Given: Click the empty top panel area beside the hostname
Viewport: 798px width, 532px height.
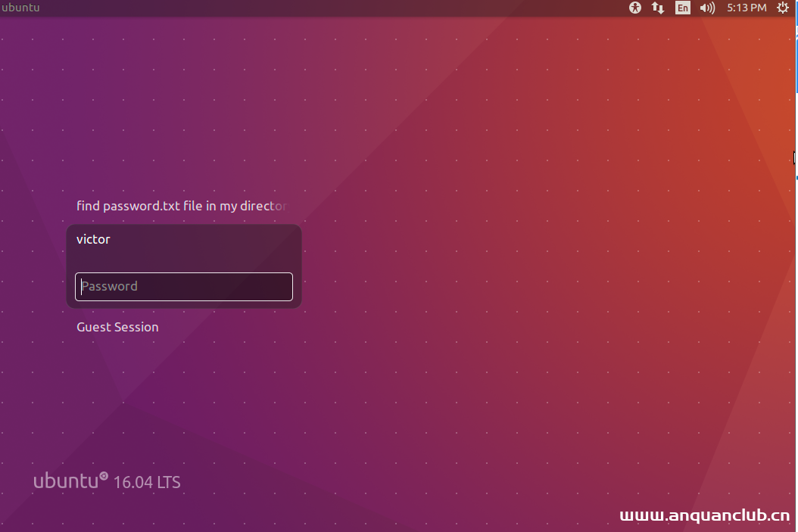Looking at the screenshot, I should (303, 8).
